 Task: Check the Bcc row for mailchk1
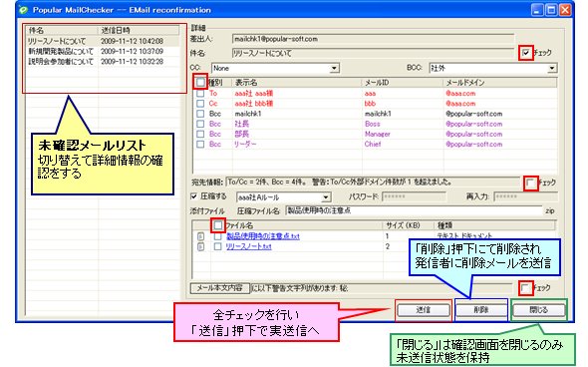200,114
